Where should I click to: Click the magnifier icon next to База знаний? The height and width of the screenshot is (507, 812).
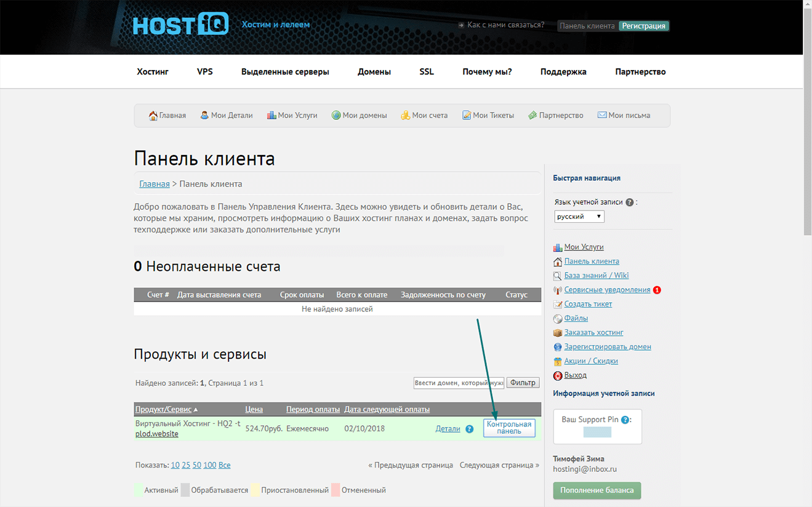point(558,276)
